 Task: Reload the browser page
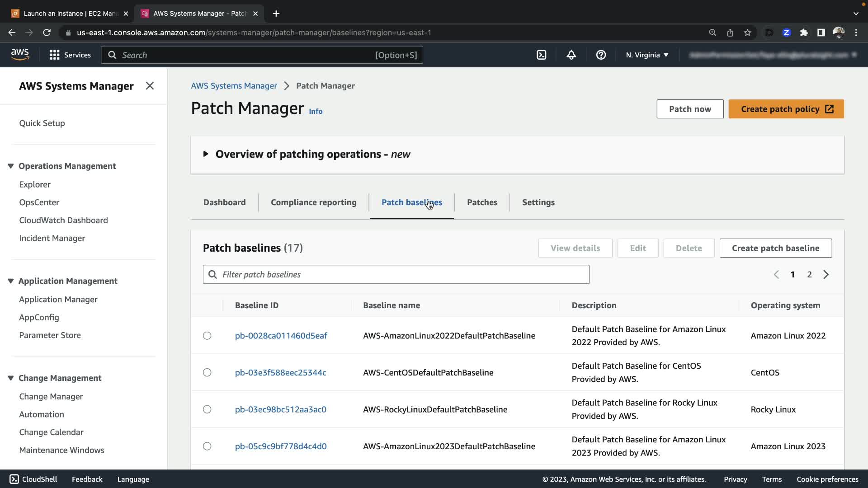point(47,33)
